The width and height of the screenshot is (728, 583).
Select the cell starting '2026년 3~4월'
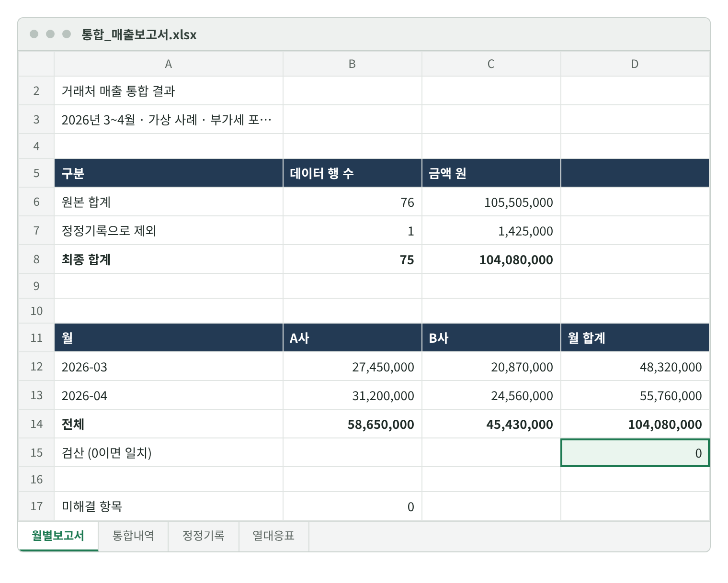(x=169, y=120)
